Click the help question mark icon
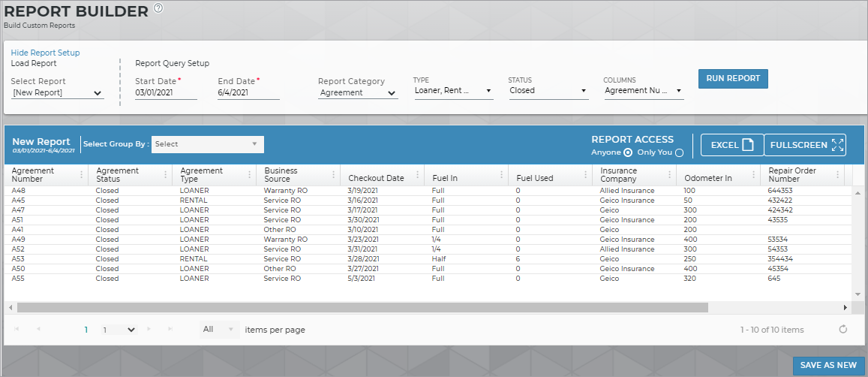The width and height of the screenshot is (868, 377). (x=158, y=8)
